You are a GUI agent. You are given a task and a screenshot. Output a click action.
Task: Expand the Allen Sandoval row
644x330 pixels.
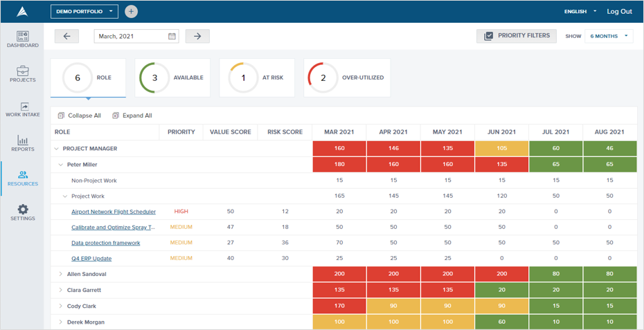pos(61,274)
